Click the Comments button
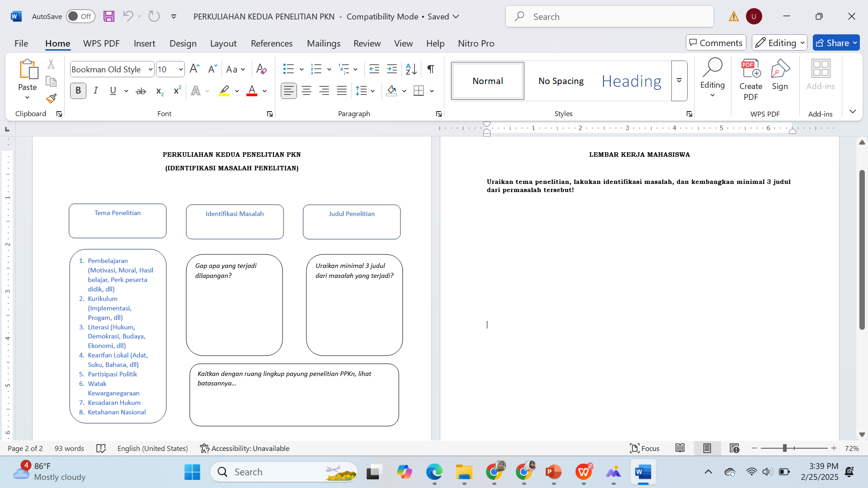 [716, 43]
